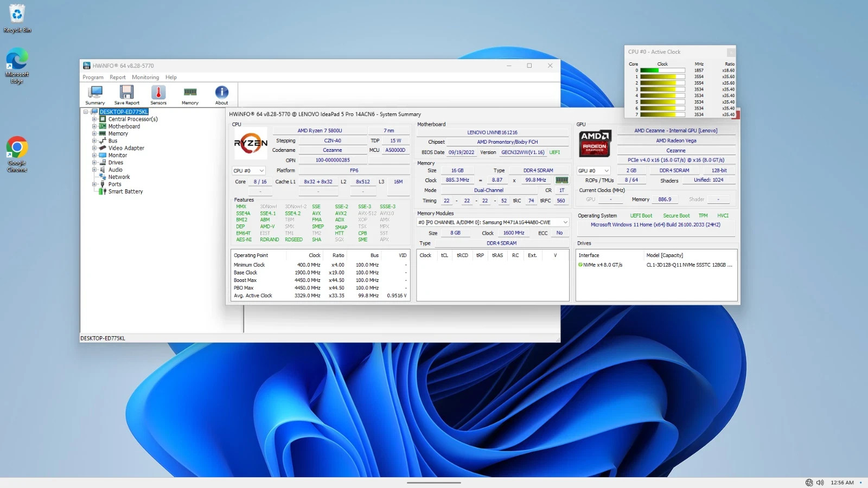Click the AMD Ryzen 7 5800U name field

[x=320, y=131]
